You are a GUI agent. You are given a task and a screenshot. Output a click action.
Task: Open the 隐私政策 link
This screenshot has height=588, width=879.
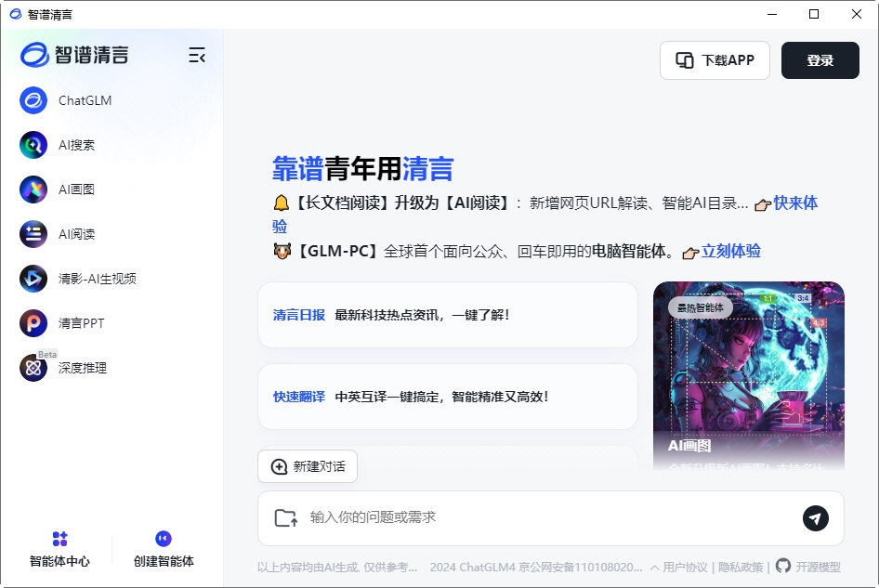pyautogui.click(x=741, y=568)
